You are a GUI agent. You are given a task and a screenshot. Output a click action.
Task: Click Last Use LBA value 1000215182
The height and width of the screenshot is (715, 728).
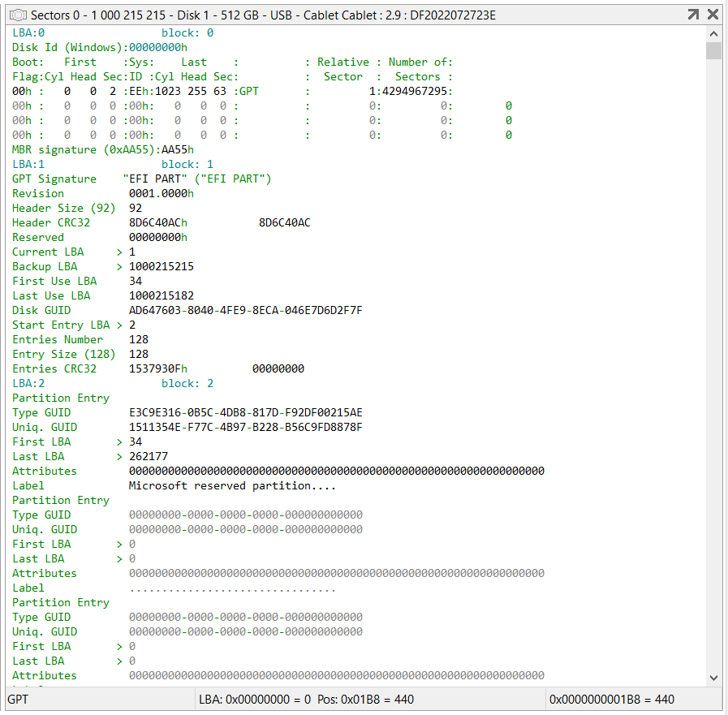pos(162,296)
